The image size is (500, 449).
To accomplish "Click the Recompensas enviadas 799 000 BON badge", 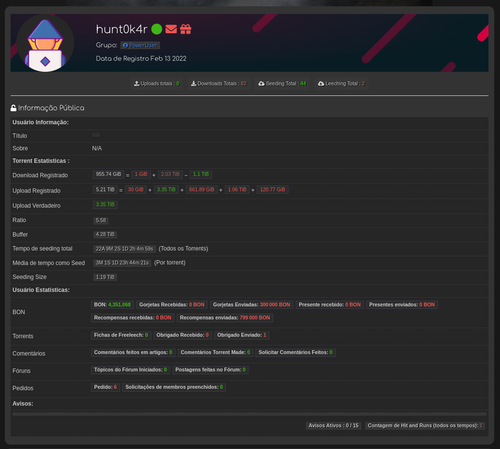I will pyautogui.click(x=225, y=318).
